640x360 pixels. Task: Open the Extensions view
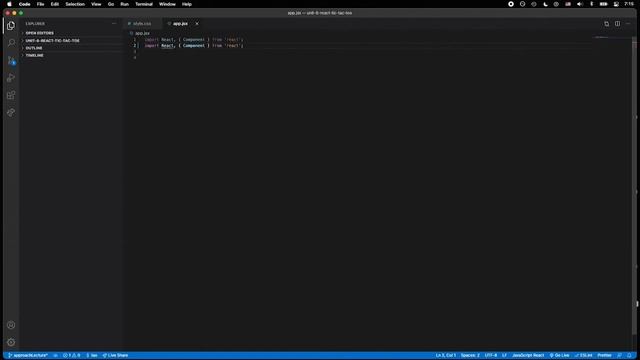(11, 95)
